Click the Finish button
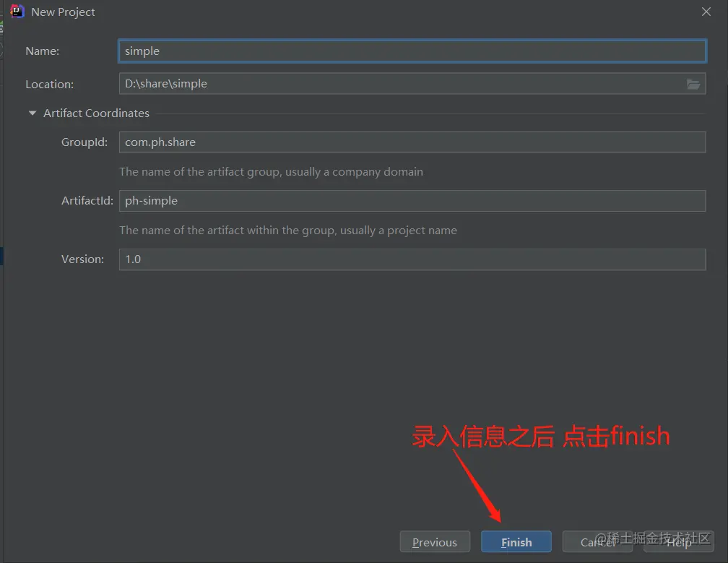The height and width of the screenshot is (563, 728). pyautogui.click(x=516, y=541)
